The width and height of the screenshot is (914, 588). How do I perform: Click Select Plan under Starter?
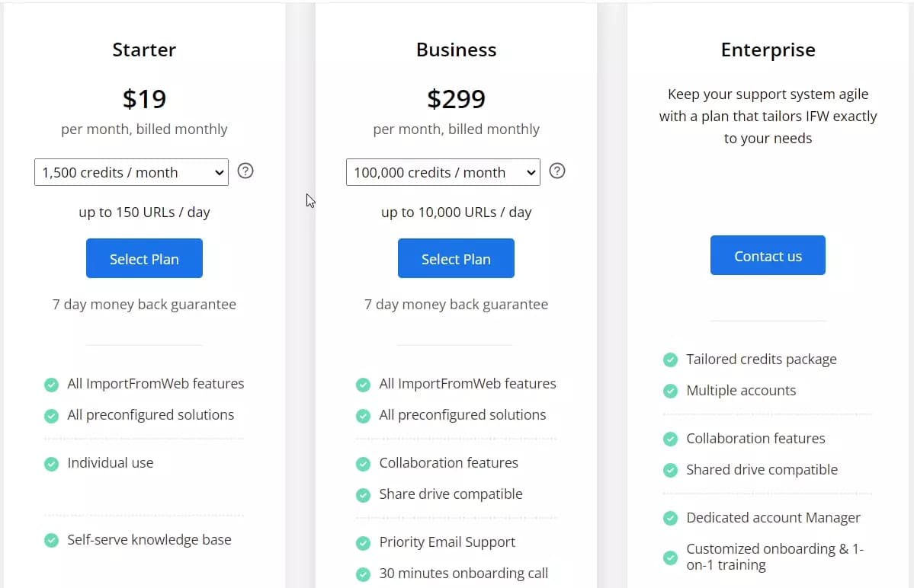point(144,258)
